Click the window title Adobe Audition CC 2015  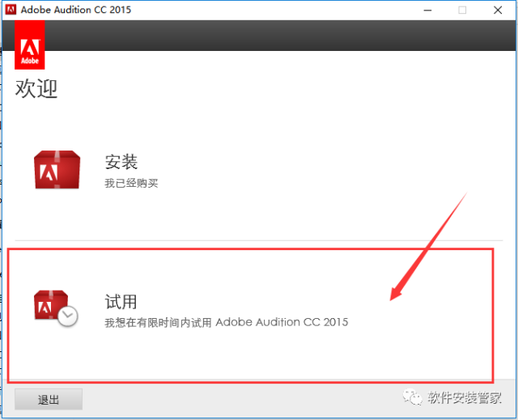pyautogui.click(x=79, y=10)
